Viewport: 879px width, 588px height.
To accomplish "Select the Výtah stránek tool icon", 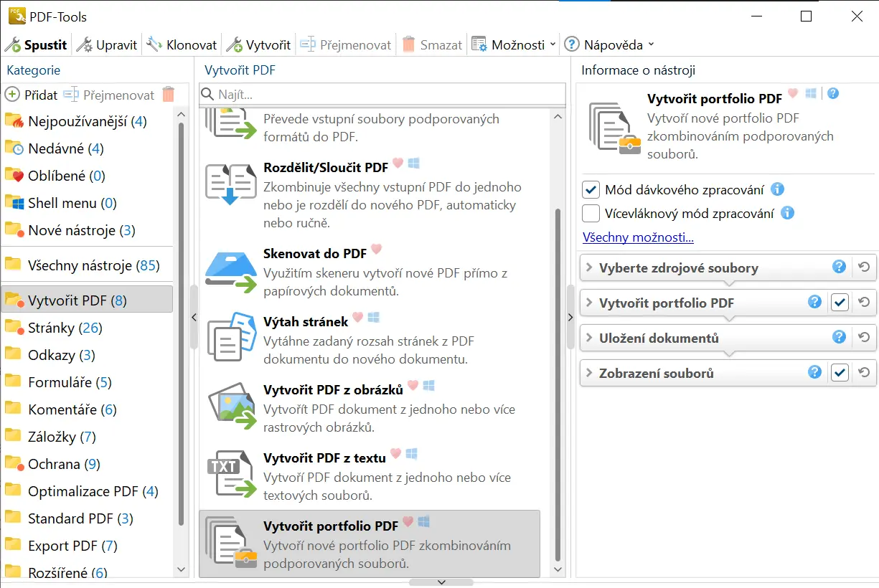I will 230,336.
